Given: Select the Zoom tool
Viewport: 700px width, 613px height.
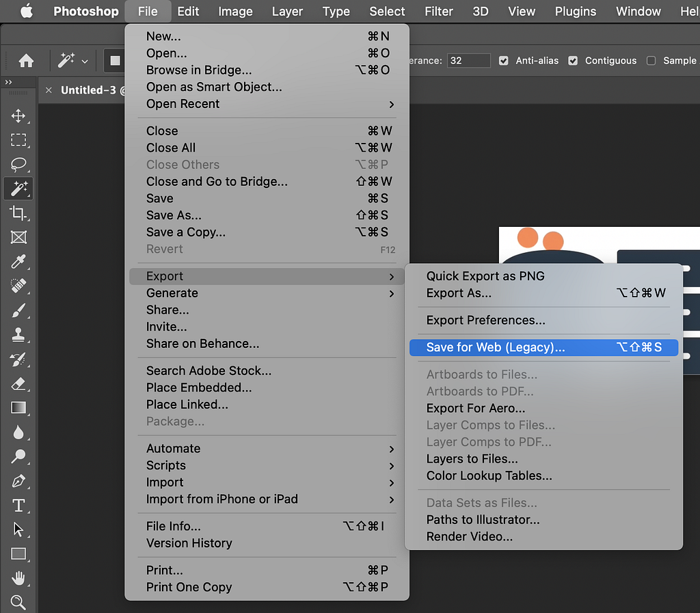Looking at the screenshot, I should 18,602.
